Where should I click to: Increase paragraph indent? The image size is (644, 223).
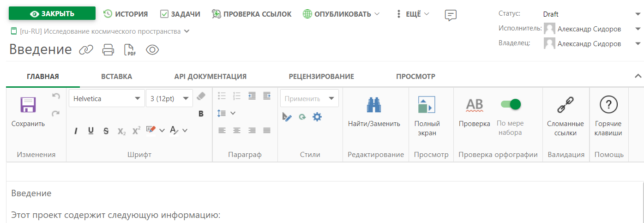tap(266, 96)
